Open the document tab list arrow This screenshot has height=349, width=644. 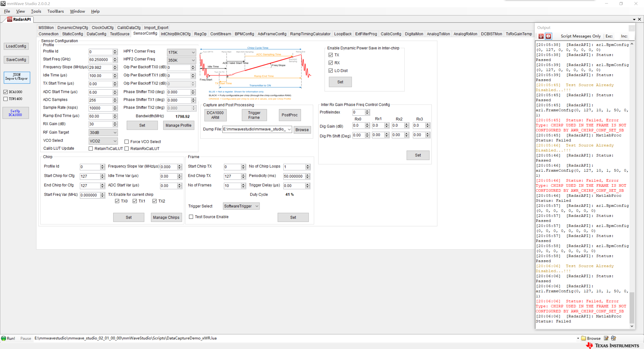click(634, 19)
